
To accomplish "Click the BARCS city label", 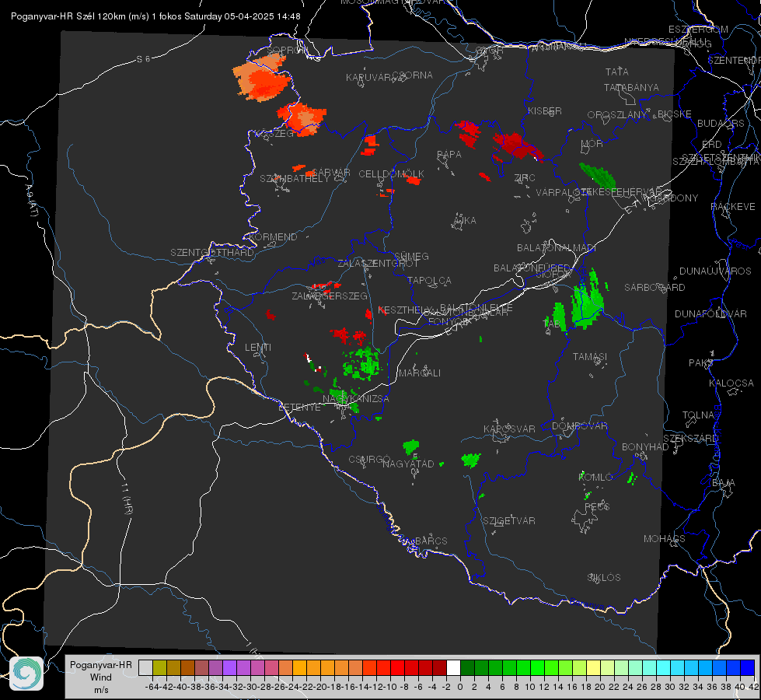I will (x=431, y=541).
